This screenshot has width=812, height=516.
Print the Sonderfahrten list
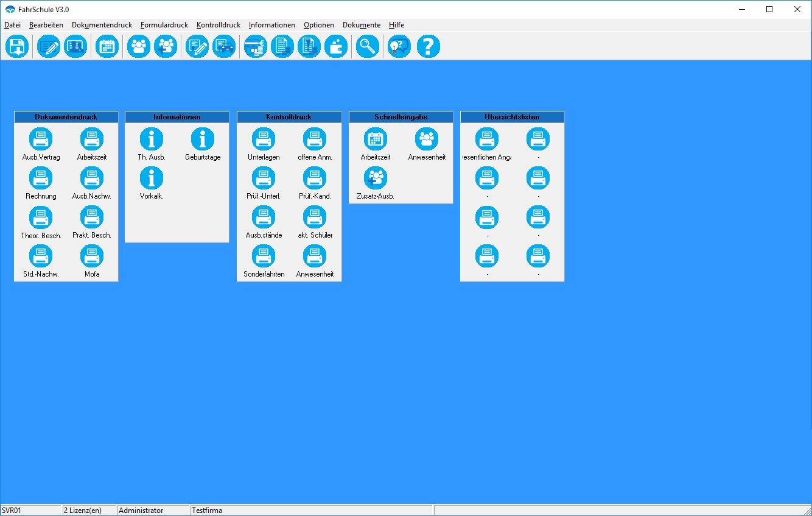(x=264, y=256)
